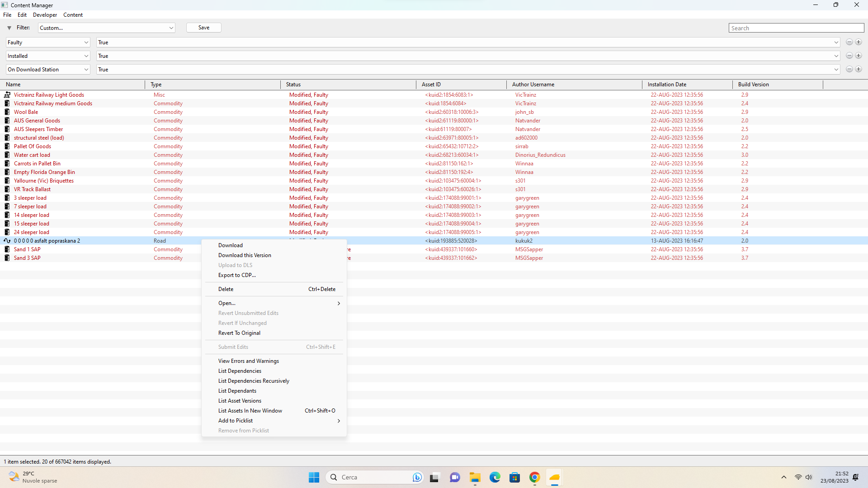This screenshot has height=488, width=868.
Task: Show hidden system tray icons
Action: [784, 477]
